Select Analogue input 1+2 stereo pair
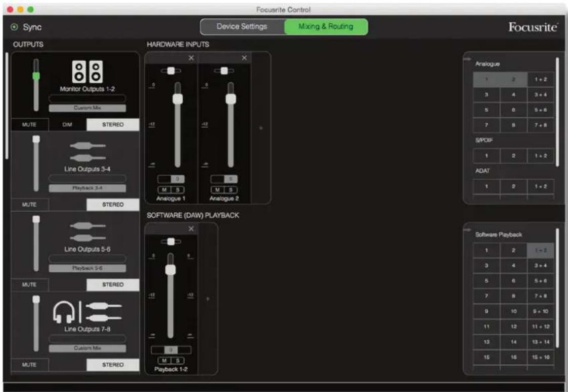The height and width of the screenshot is (392, 568). coord(541,80)
